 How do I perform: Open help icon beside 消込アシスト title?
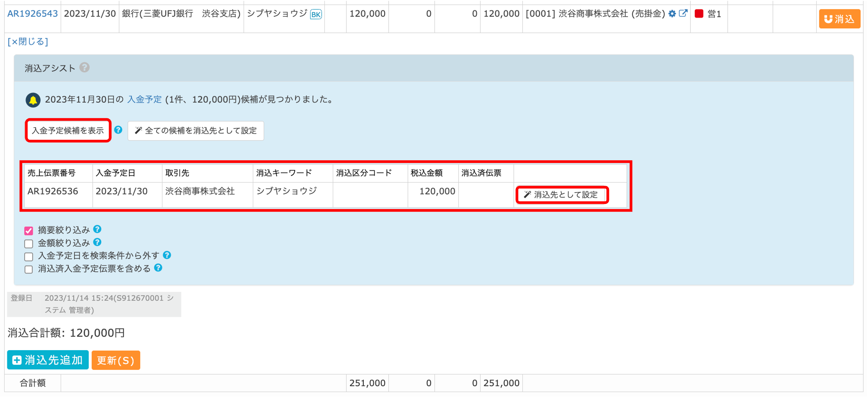[x=85, y=68]
